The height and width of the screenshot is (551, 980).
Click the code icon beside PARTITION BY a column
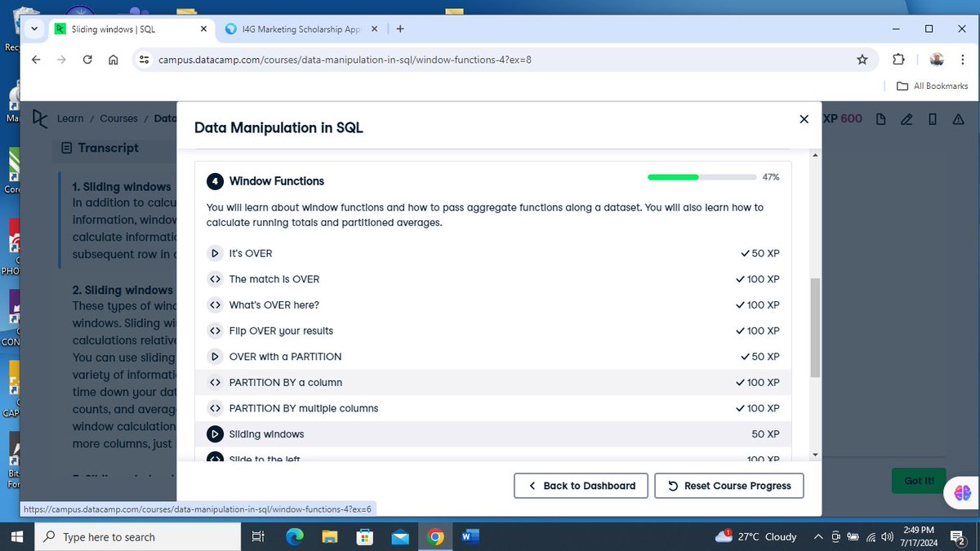click(x=215, y=383)
